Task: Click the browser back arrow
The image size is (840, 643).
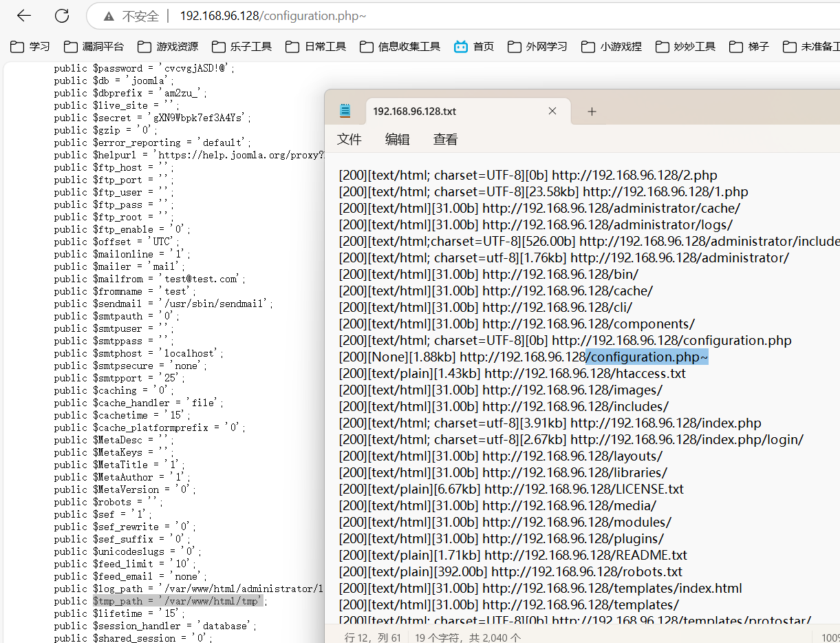Action: (24, 16)
